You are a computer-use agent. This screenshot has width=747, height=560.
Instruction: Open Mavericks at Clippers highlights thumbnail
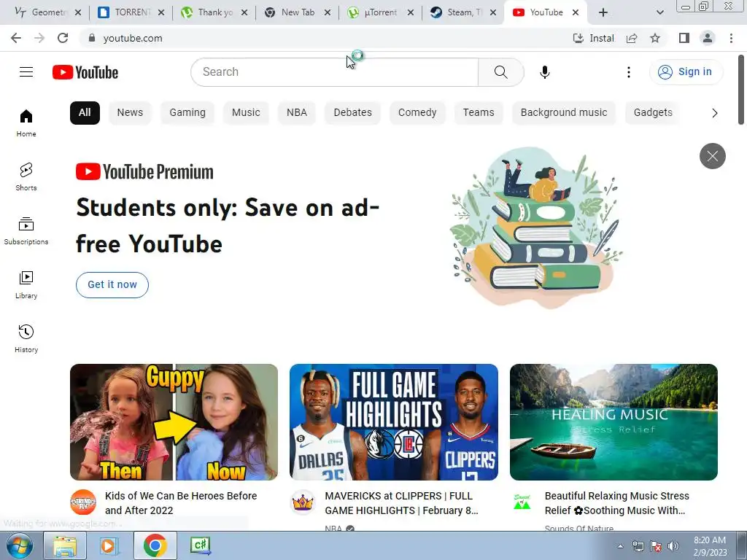pos(393,422)
